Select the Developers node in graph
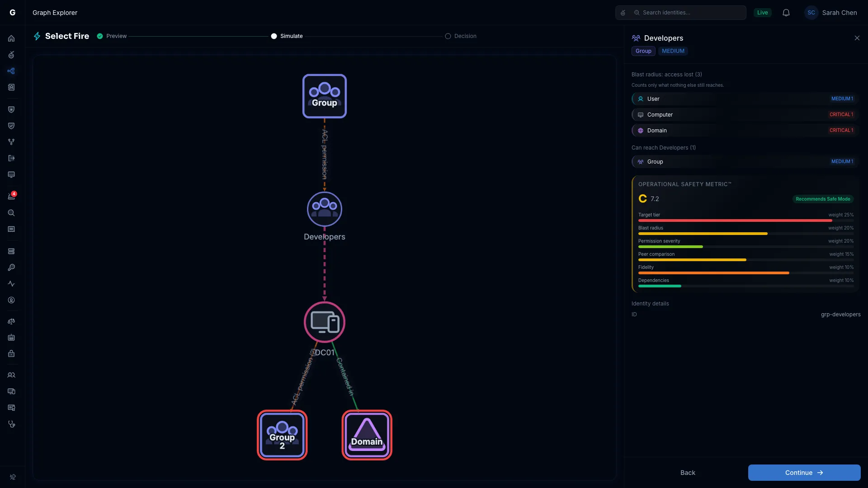The image size is (868, 488). point(325,209)
